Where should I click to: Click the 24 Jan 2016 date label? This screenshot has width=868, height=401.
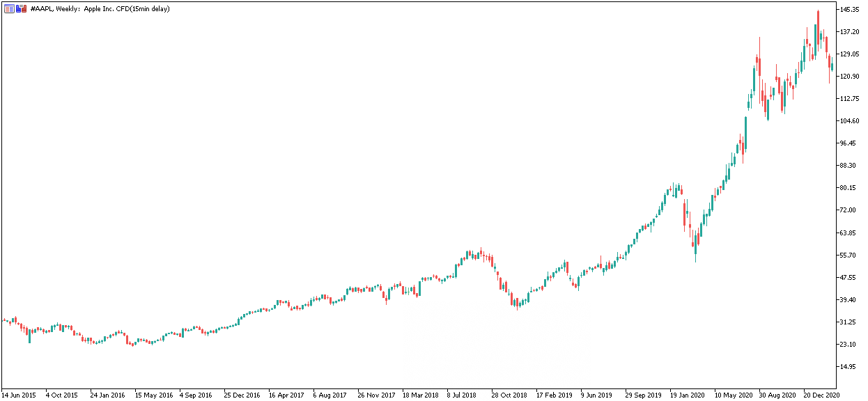click(x=107, y=394)
